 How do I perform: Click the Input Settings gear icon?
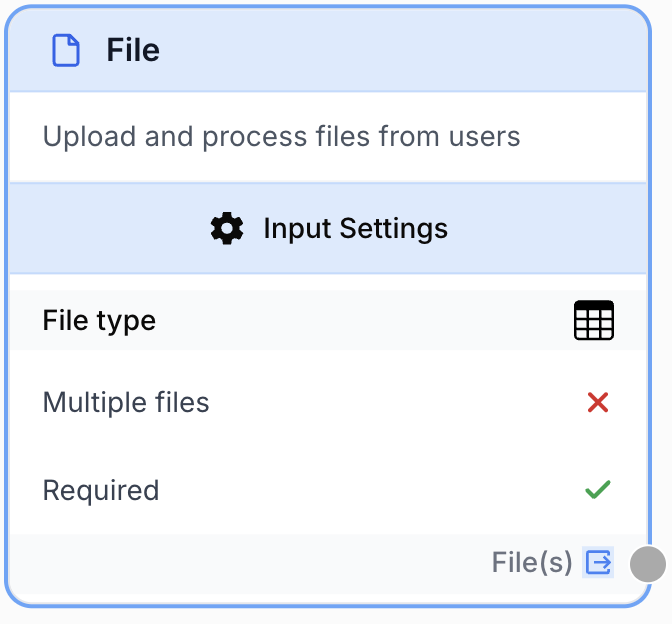pyautogui.click(x=227, y=228)
